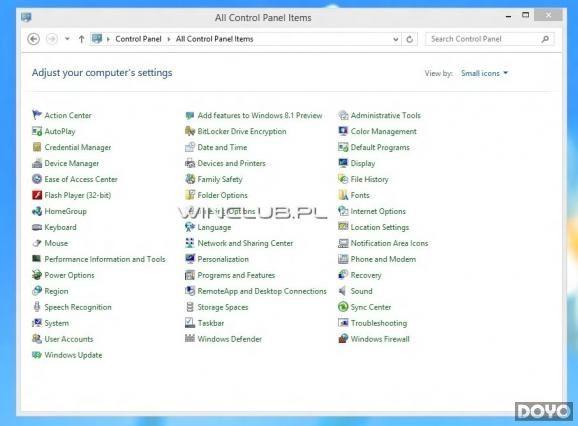Viewport: 578px width, 426px height.
Task: Expand the address bar history dropdown
Action: (396, 39)
